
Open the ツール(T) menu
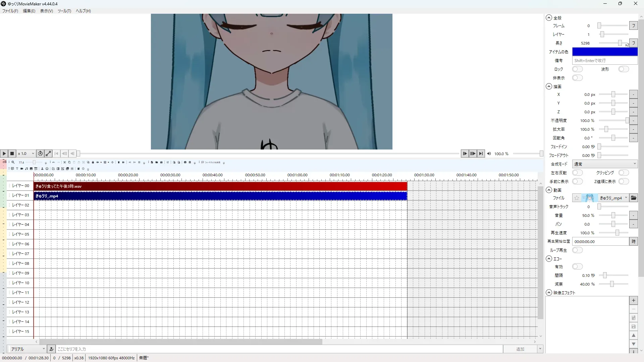pyautogui.click(x=64, y=11)
